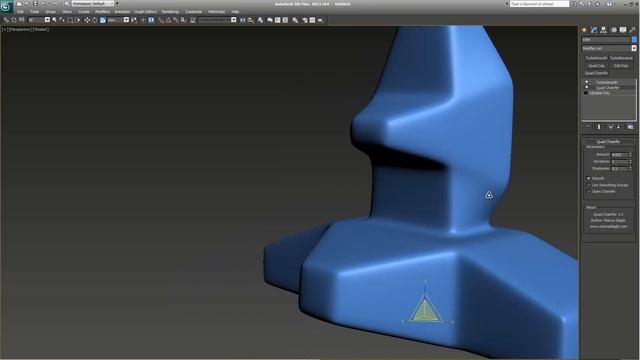The image size is (640, 360).
Task: Select Quad Chamfer entry in modifier stack
Action: coord(607,88)
